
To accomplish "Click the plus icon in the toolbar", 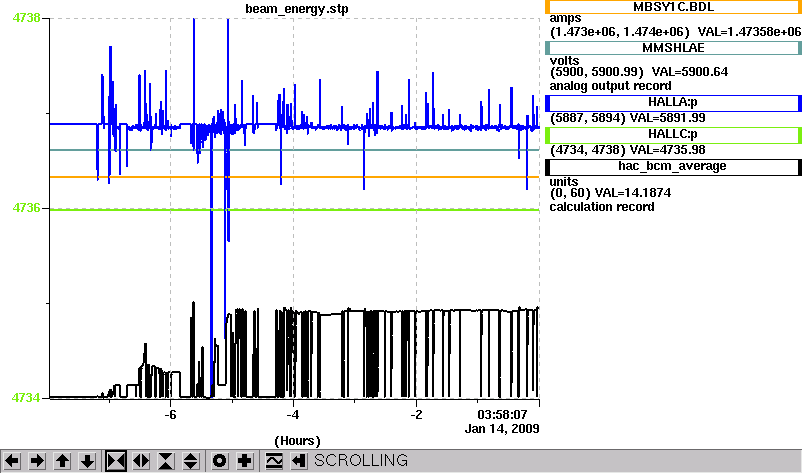I will click(245, 461).
